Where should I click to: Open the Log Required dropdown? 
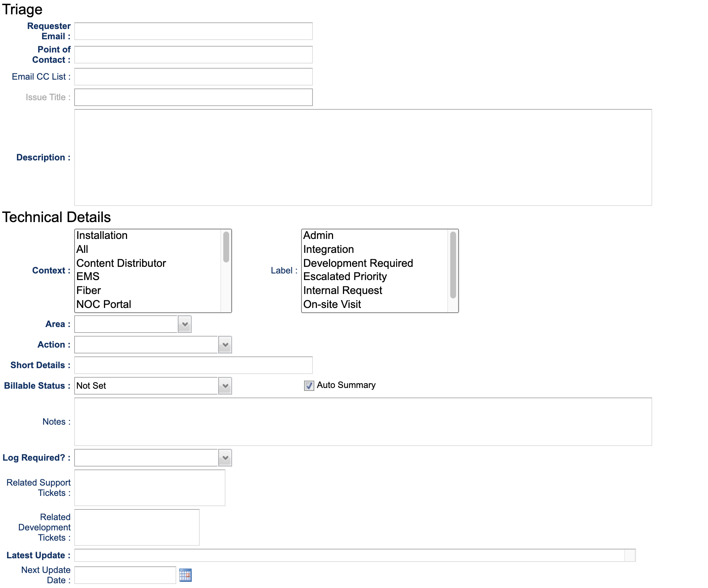click(x=225, y=458)
